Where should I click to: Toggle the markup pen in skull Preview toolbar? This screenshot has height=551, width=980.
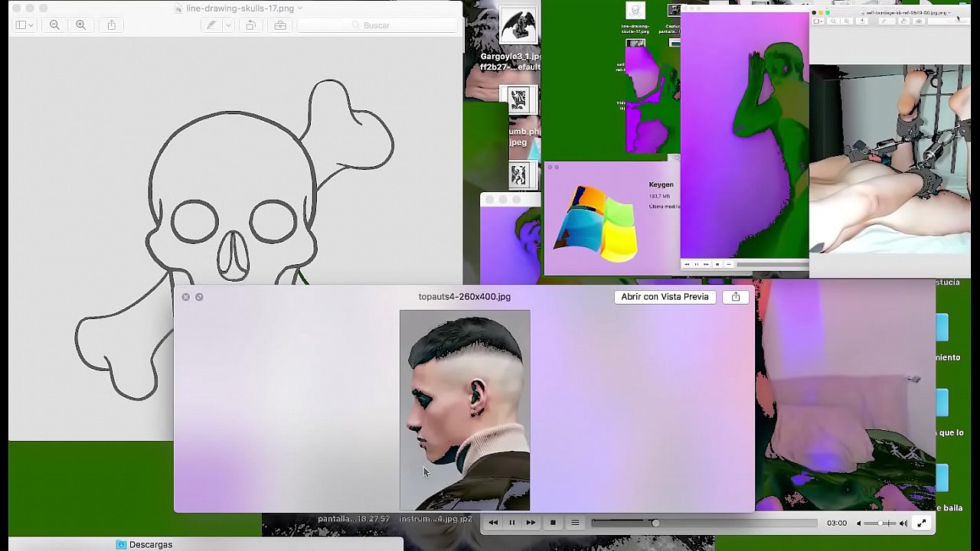tap(211, 25)
